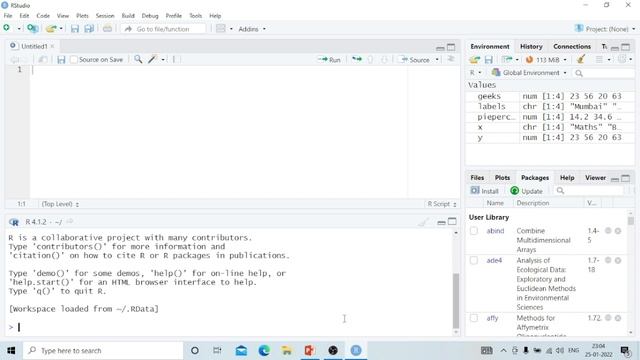Screen dimensions: 640x360
Task: Open Source button dropdown arrow
Action: [x=437, y=60]
